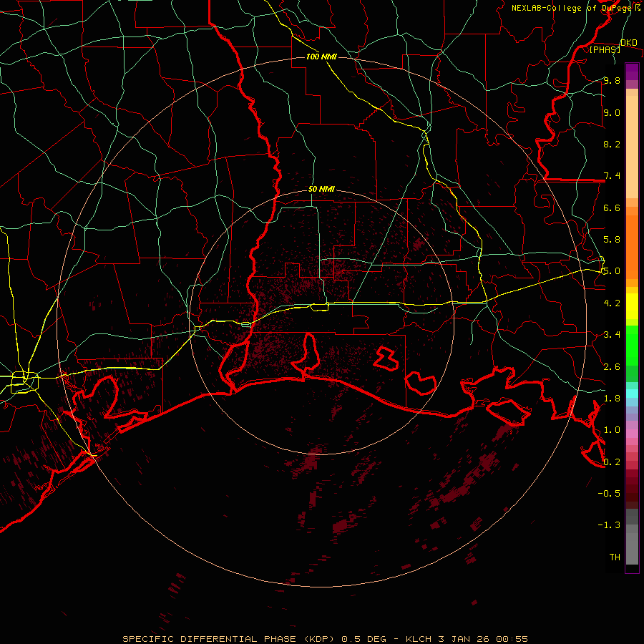Click the 6.6 value on the color scale
Screen dimensions: 644x644
tap(612, 208)
